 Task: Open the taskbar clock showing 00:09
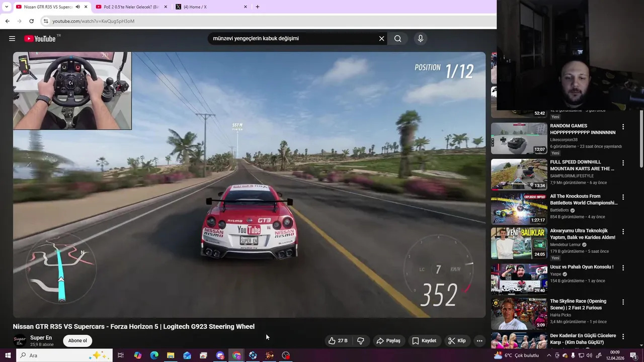pyautogui.click(x=614, y=355)
